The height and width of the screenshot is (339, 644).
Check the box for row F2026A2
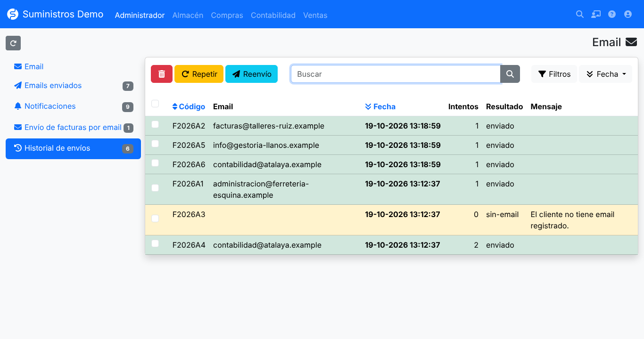pos(155,124)
